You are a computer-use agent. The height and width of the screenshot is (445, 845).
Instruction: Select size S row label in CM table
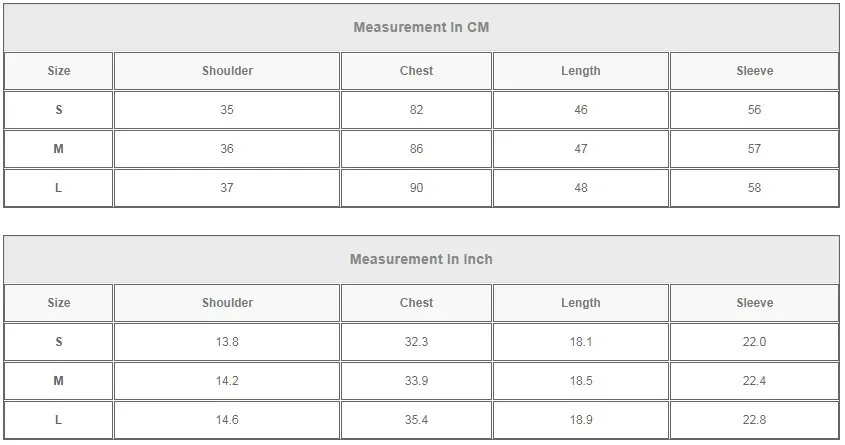pos(59,110)
